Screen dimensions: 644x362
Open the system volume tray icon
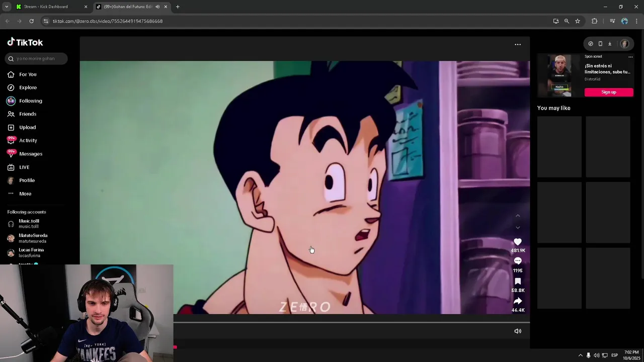coord(596,355)
